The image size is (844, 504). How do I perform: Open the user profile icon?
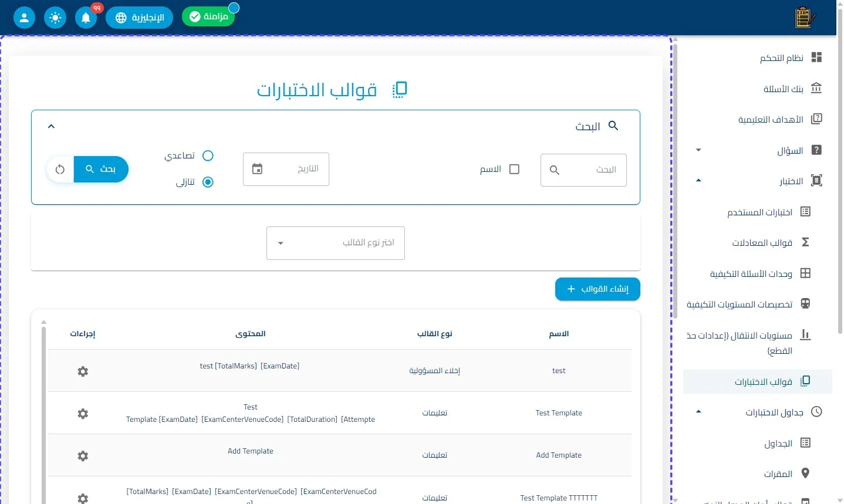[24, 18]
